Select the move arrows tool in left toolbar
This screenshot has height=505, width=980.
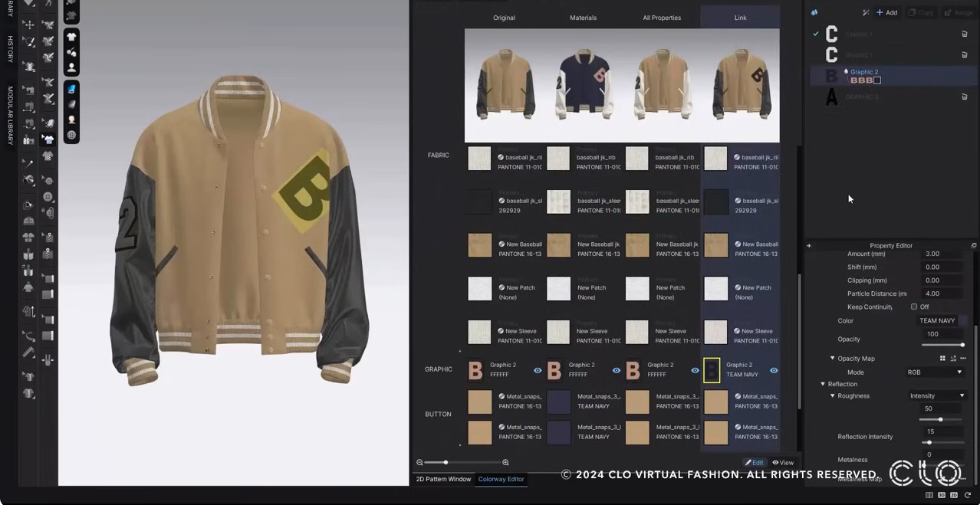click(x=28, y=25)
